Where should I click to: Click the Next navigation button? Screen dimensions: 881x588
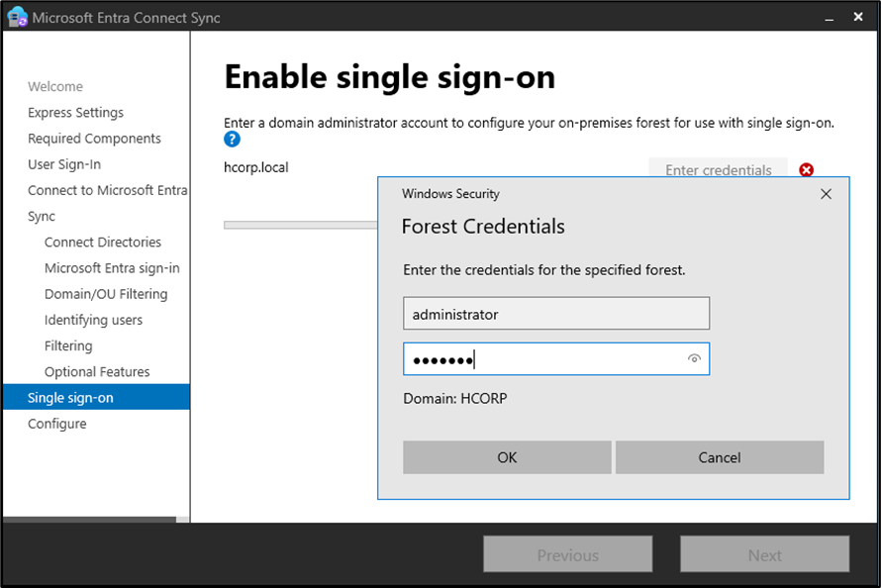764,555
